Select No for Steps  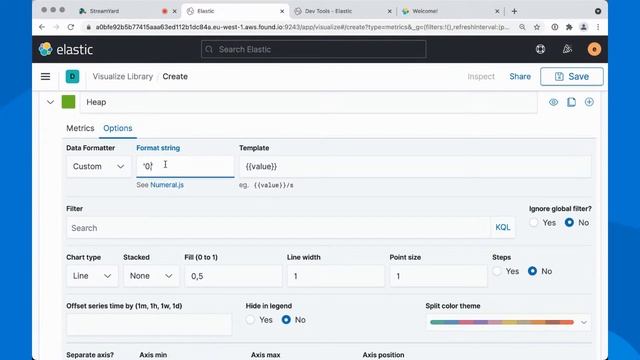(532, 271)
